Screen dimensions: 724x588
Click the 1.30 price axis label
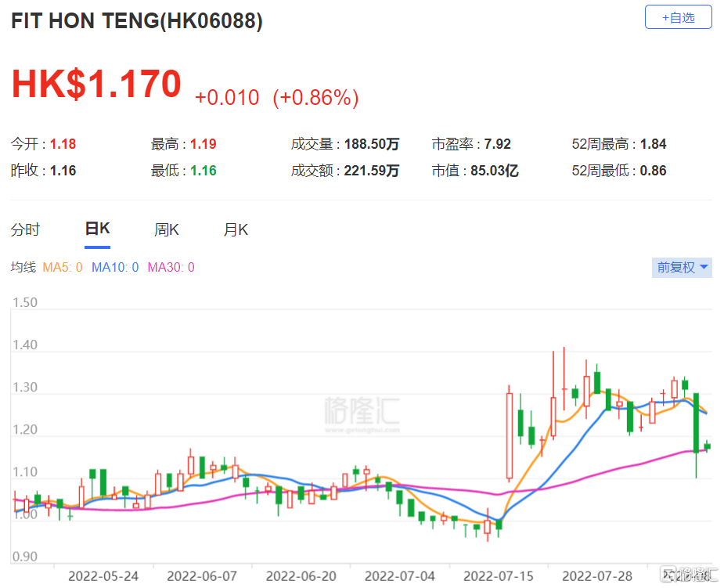point(25,387)
